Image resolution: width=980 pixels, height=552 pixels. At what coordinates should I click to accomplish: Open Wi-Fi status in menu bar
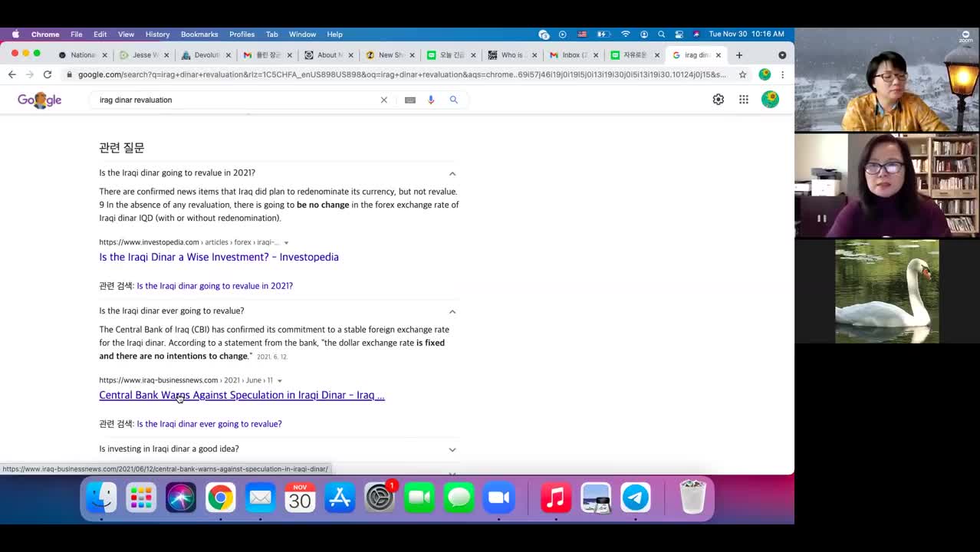tap(626, 34)
